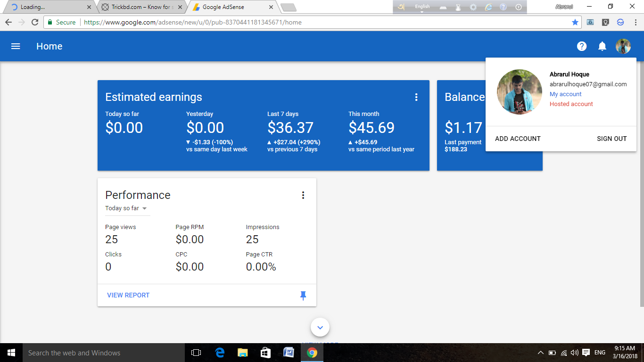Image resolution: width=644 pixels, height=362 pixels.
Task: Open Performance card three-dot menu
Action: coord(303,195)
